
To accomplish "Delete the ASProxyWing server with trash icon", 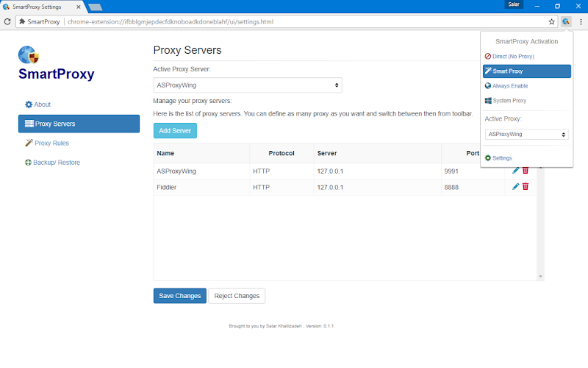I will [526, 171].
